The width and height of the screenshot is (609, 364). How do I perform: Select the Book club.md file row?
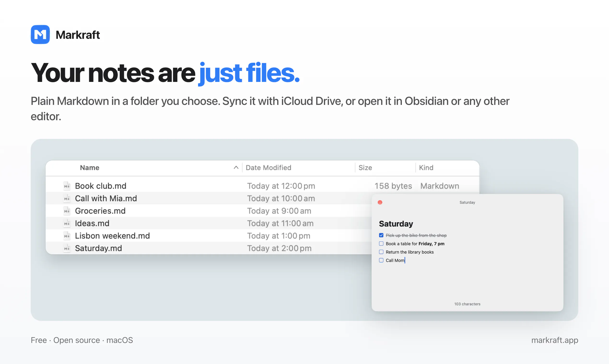pos(262,186)
